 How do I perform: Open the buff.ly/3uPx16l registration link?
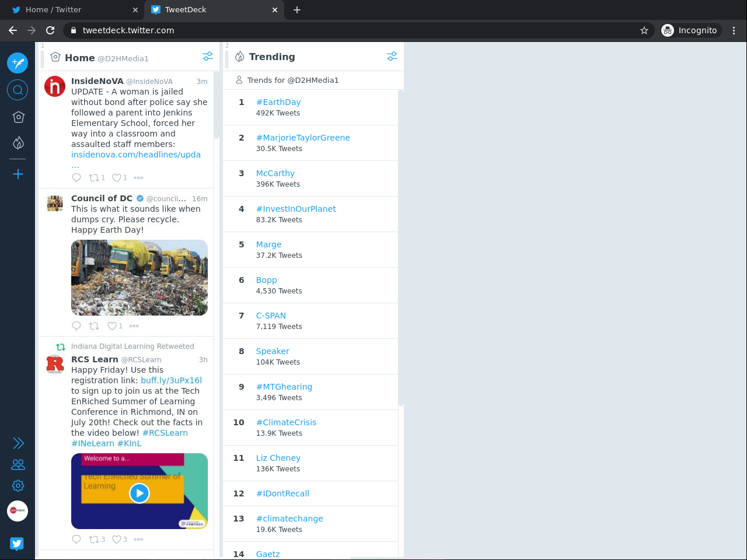point(171,380)
